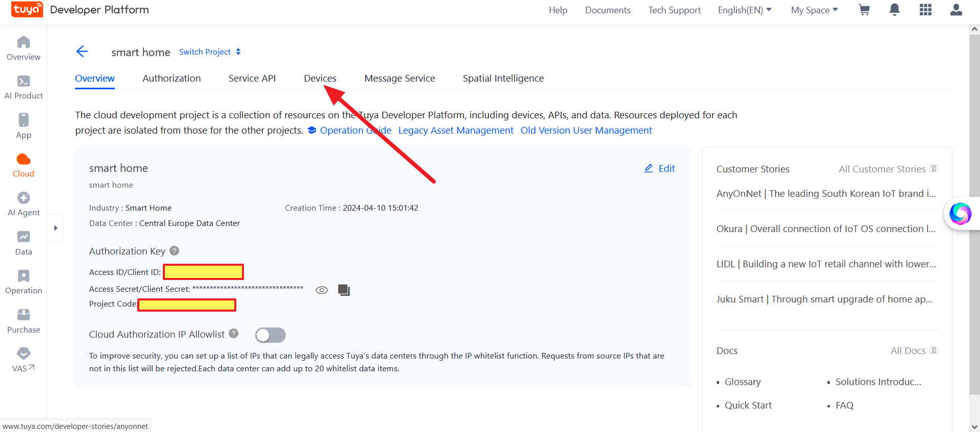980x432 pixels.
Task: Open Documents in top navigation
Action: click(608, 10)
